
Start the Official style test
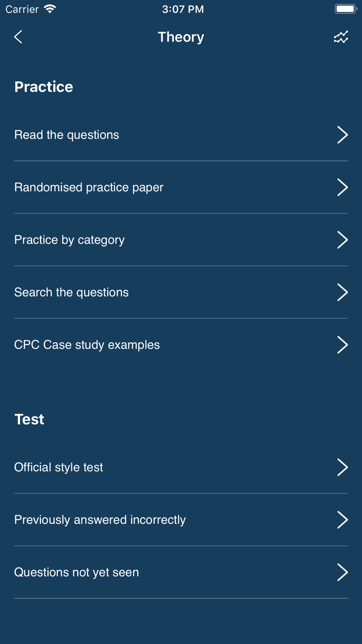click(x=181, y=467)
